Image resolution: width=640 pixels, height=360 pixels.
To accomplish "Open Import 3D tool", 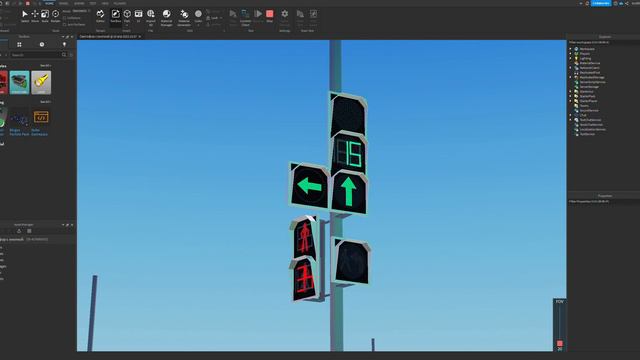I will pos(151,14).
